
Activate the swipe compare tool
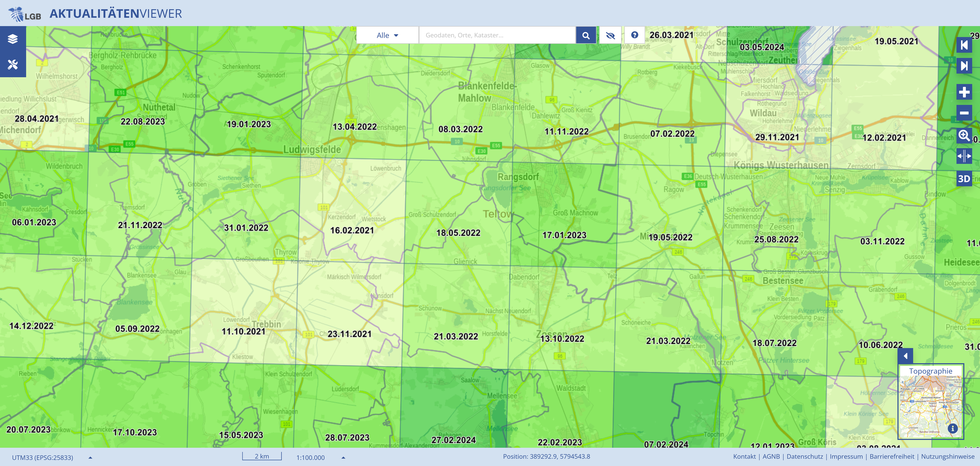(964, 156)
